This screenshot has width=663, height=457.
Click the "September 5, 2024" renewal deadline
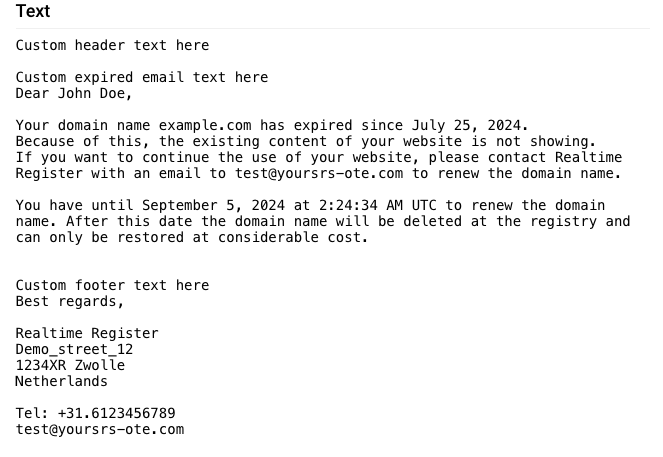(213, 205)
